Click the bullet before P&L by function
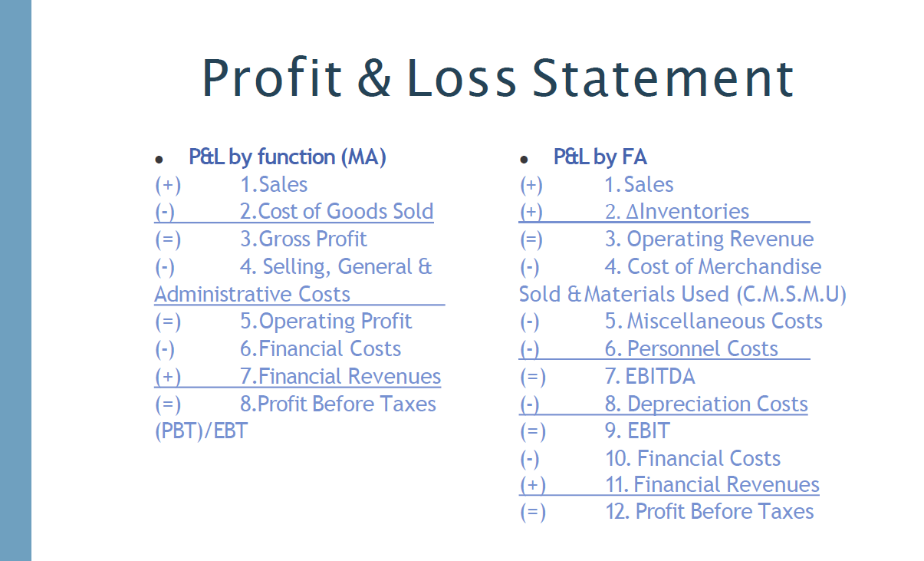The width and height of the screenshot is (924, 561). click(159, 160)
